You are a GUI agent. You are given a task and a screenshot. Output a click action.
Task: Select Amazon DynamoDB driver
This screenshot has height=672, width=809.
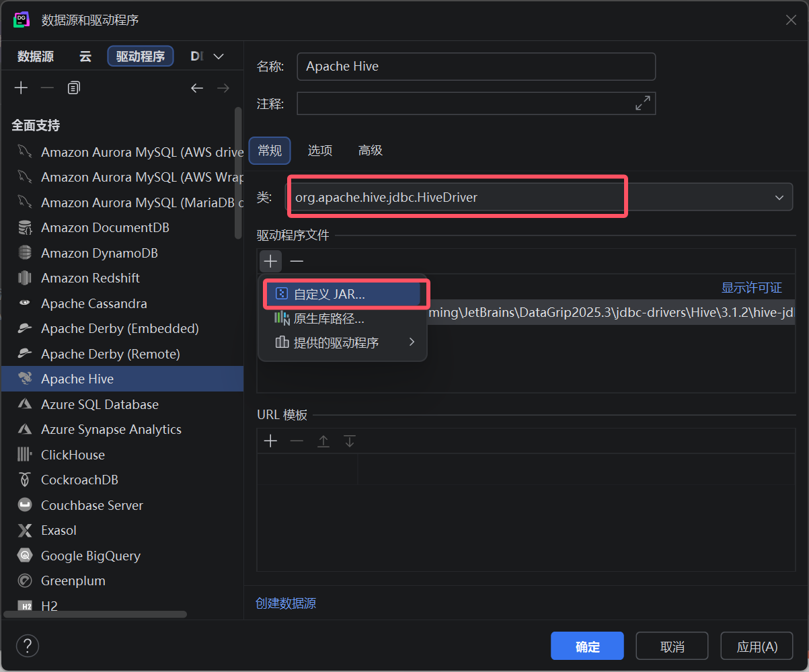(122, 253)
